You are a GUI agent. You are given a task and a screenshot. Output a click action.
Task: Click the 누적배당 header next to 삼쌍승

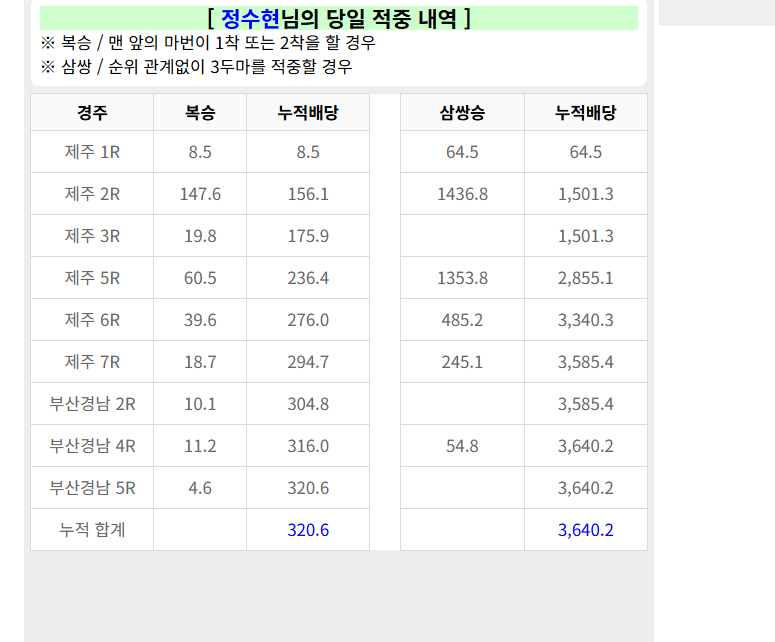coord(586,113)
